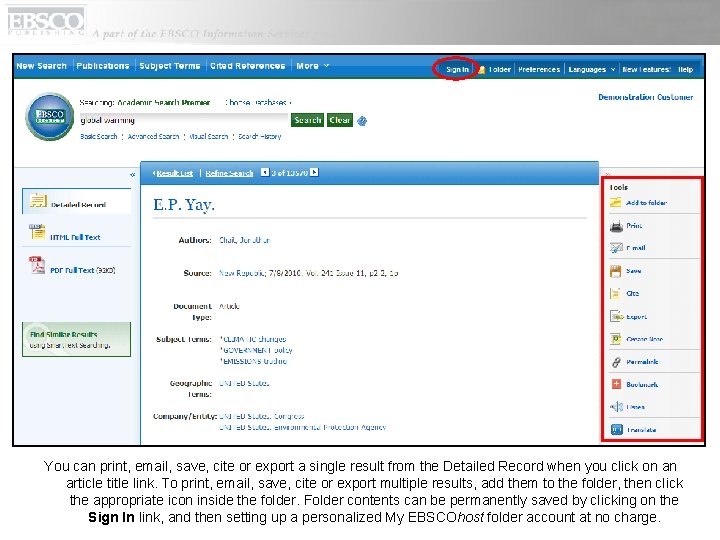Click the folder icon beside Folder link
720x540 pixels.
[482, 70]
